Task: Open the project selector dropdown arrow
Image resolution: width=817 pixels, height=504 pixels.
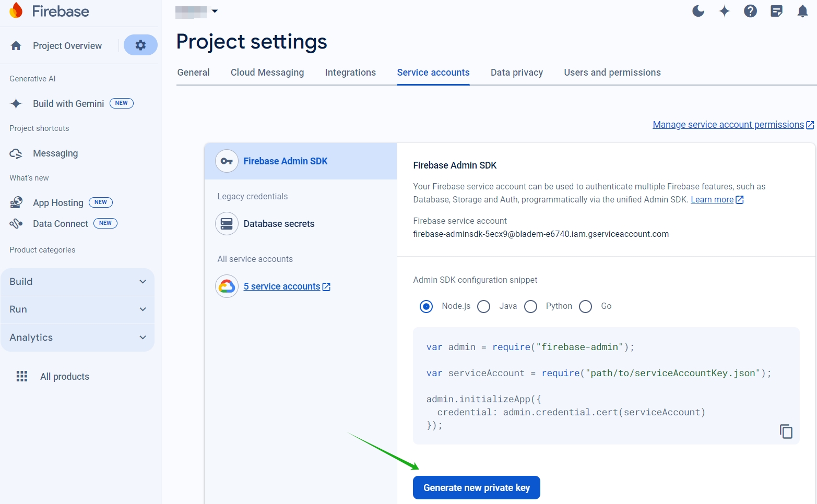Action: [x=215, y=11]
